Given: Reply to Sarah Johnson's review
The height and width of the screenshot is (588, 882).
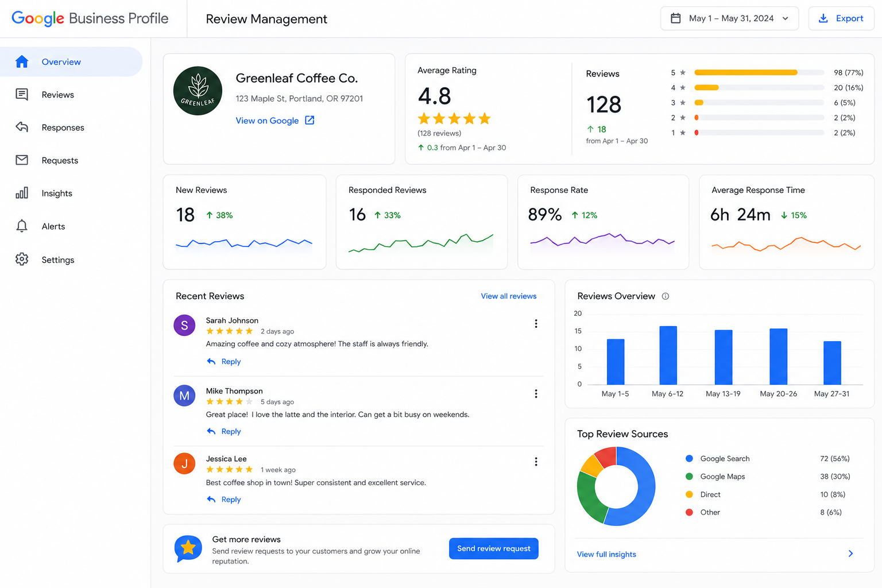Looking at the screenshot, I should tap(224, 361).
